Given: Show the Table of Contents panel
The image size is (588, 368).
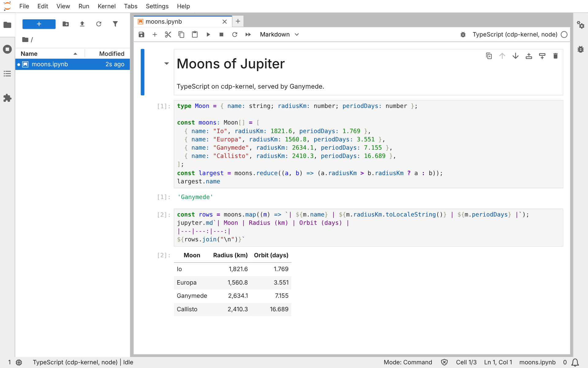Looking at the screenshot, I should pyautogui.click(x=7, y=74).
